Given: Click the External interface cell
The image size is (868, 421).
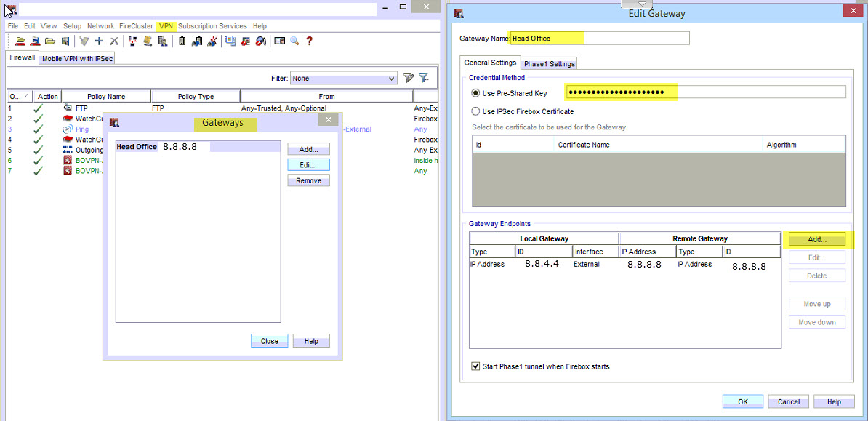Looking at the screenshot, I should [595, 264].
